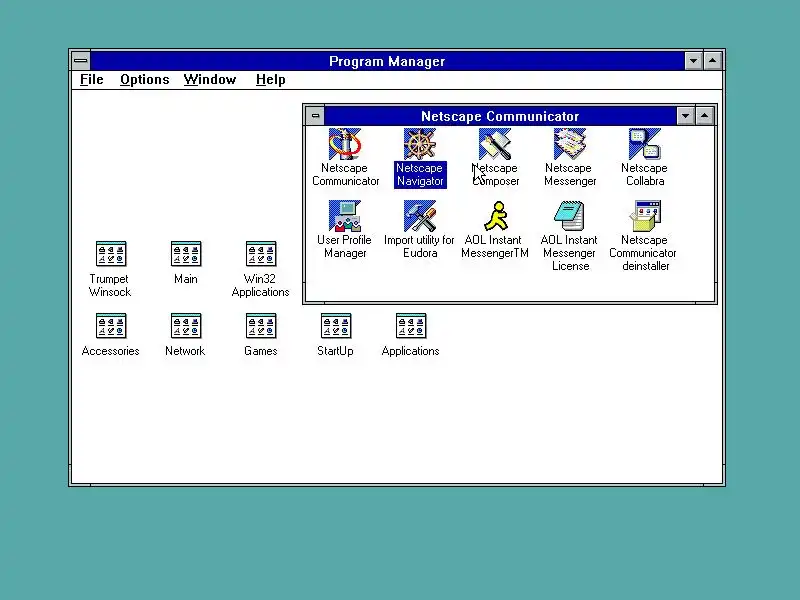The image size is (800, 600).
Task: Select the Main program group icon
Action: point(186,254)
